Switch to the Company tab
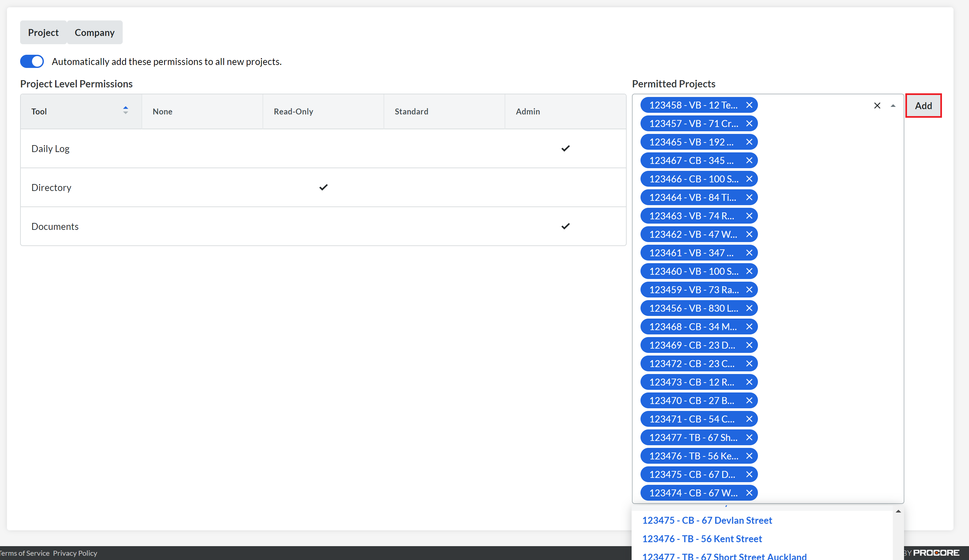 pos(95,32)
